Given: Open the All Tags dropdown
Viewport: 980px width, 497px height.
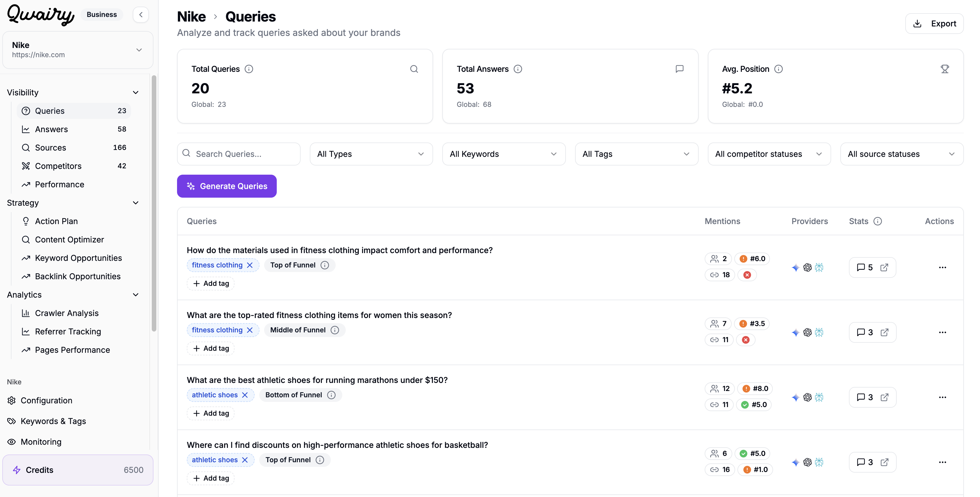Looking at the screenshot, I should point(637,154).
